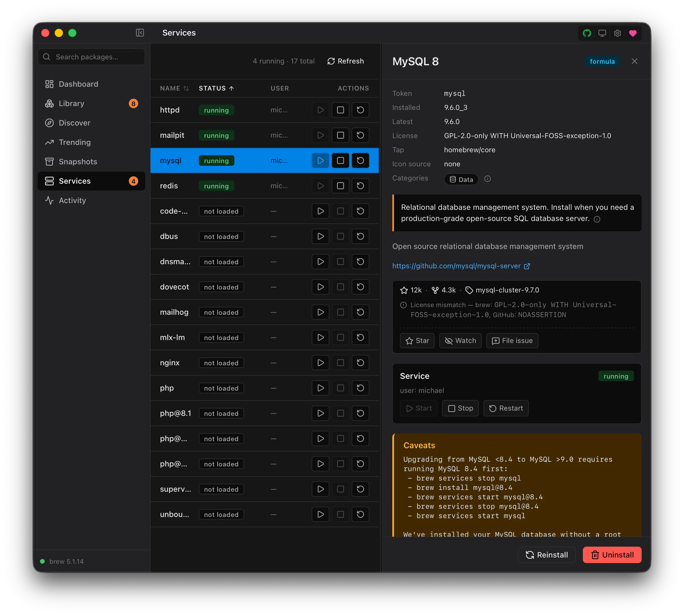Click info icon beside Data category
Viewport: 684px width, 616px height.
487,179
